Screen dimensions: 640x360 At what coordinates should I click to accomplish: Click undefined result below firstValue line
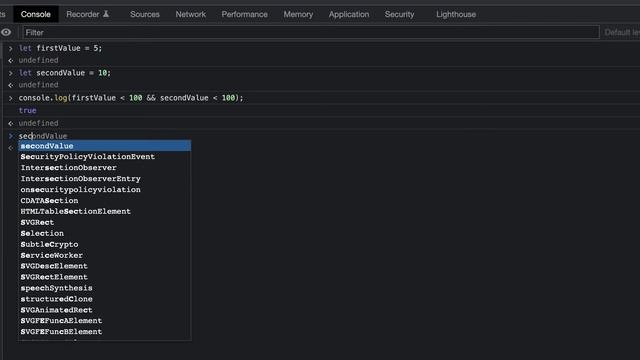[x=38, y=60]
